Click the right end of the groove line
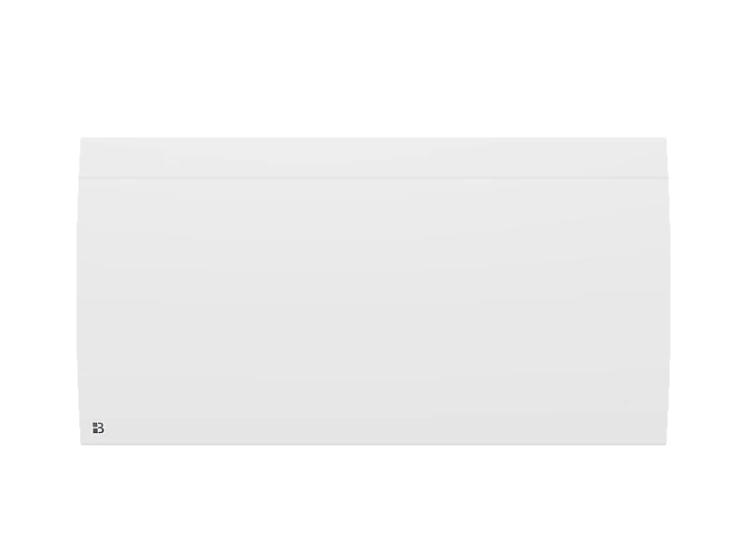Viewport: 747px width, 560px height. tap(664, 177)
